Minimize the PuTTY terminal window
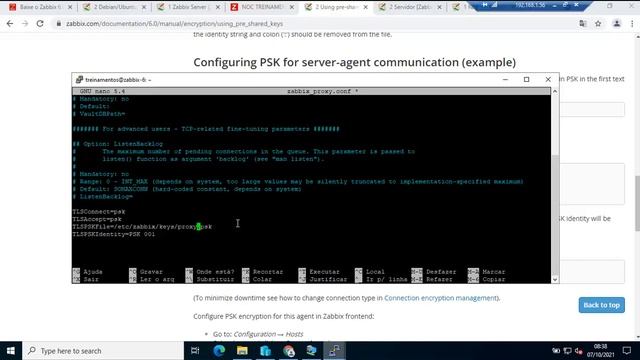Image resolution: width=640 pixels, height=360 pixels. (505, 80)
